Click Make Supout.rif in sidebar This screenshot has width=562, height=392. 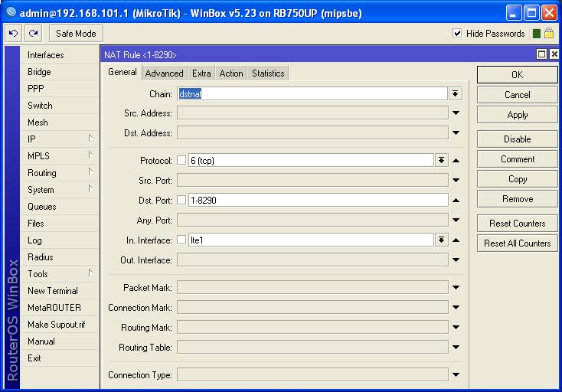(x=60, y=325)
